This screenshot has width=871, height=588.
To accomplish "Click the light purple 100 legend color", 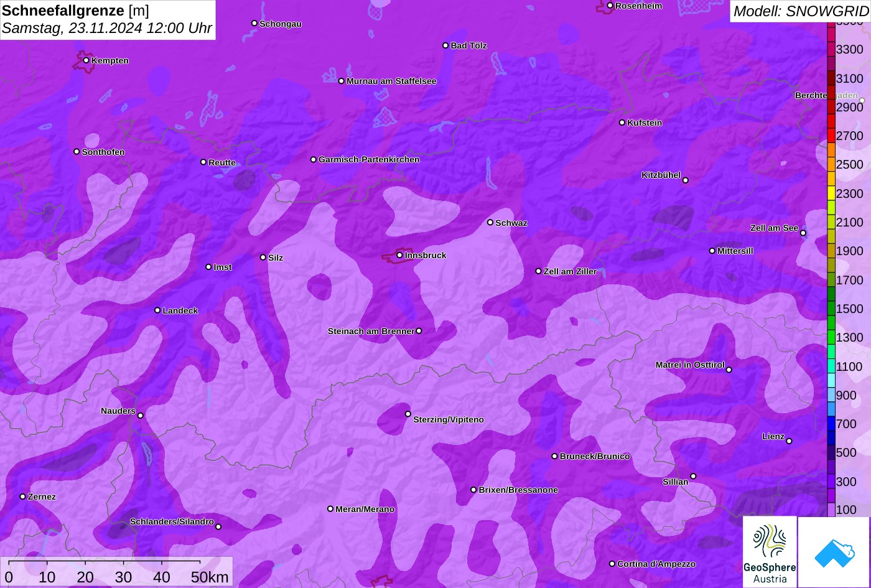I will coord(831,510).
